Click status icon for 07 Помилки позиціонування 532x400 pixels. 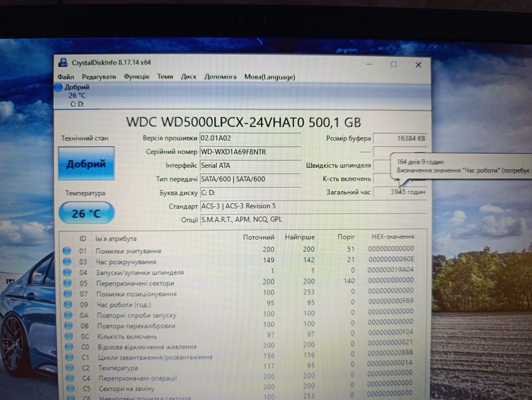(68, 294)
